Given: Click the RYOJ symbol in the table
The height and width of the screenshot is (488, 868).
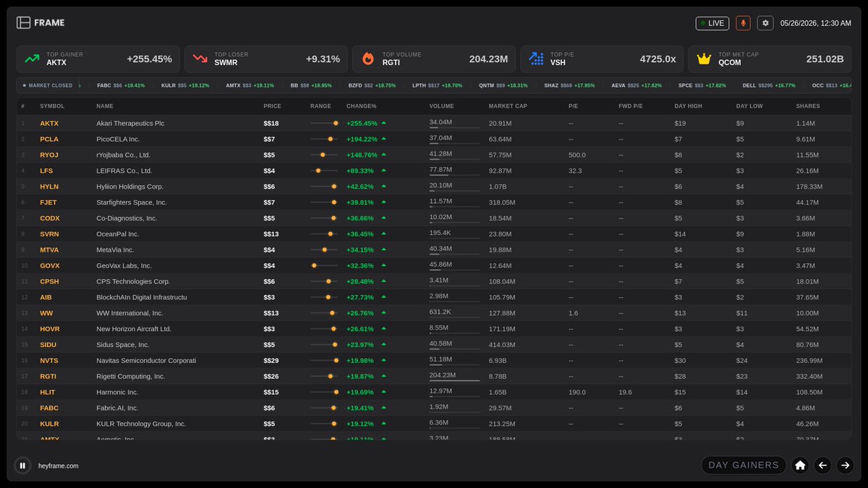Looking at the screenshot, I should [x=49, y=155].
